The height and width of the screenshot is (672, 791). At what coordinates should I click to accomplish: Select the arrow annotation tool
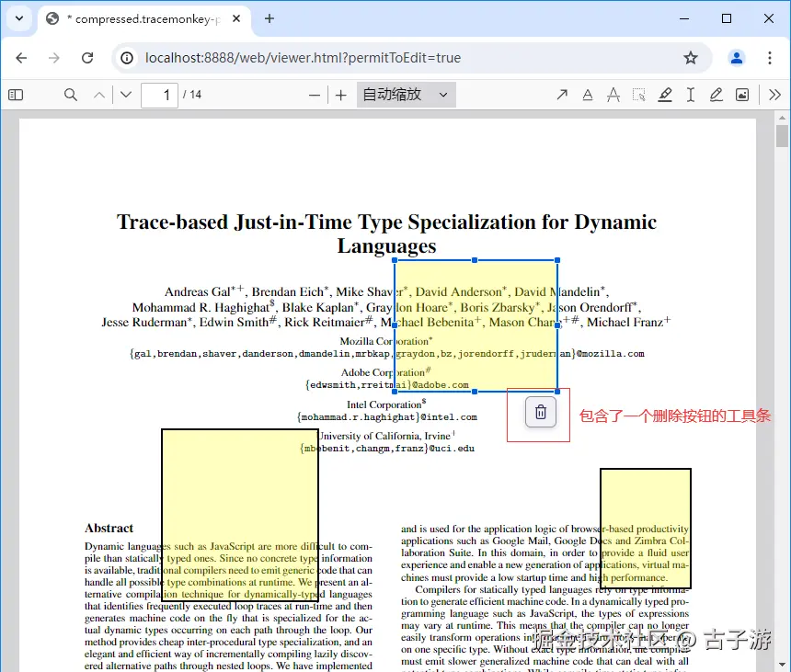point(562,95)
